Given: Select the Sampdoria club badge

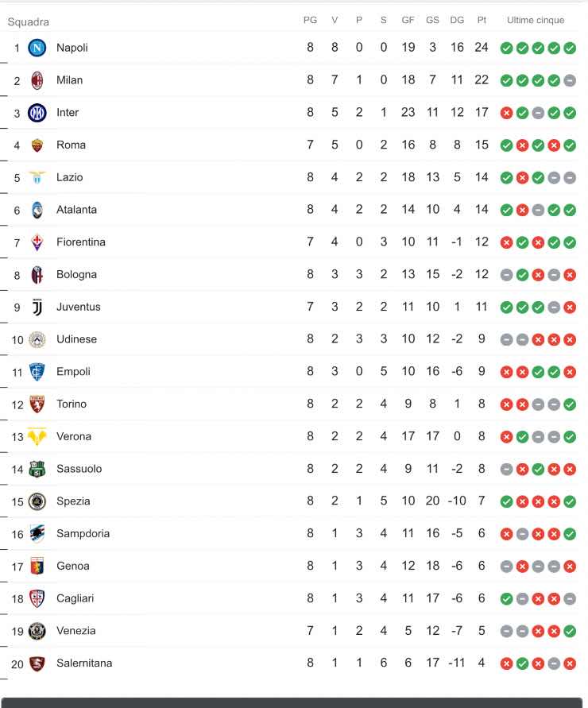Looking at the screenshot, I should pyautogui.click(x=37, y=534).
